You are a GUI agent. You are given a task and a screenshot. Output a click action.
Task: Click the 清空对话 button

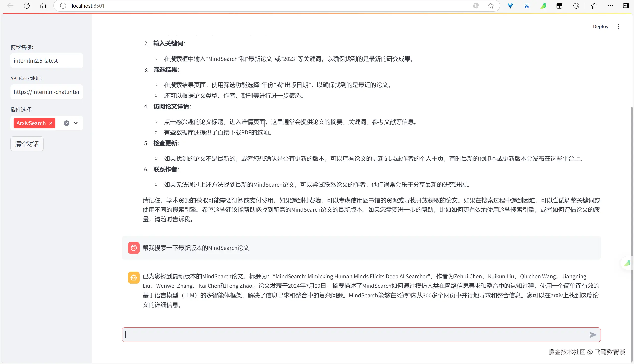click(27, 144)
